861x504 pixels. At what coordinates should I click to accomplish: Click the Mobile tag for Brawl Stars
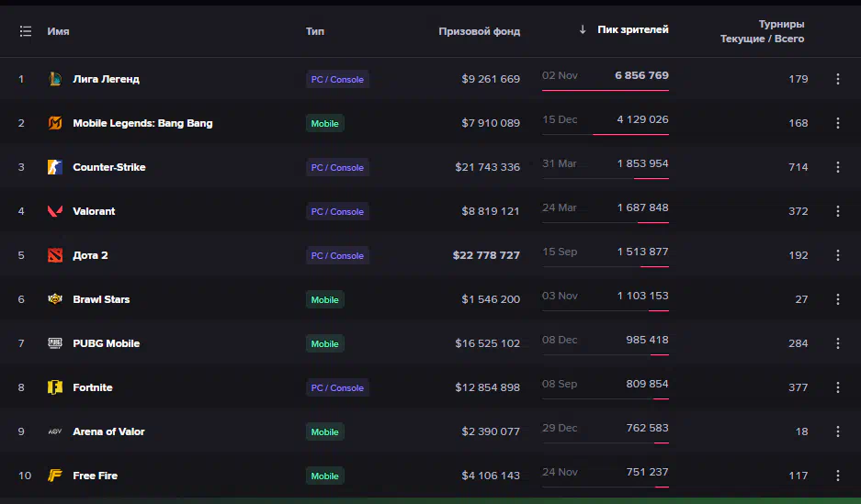pos(324,299)
